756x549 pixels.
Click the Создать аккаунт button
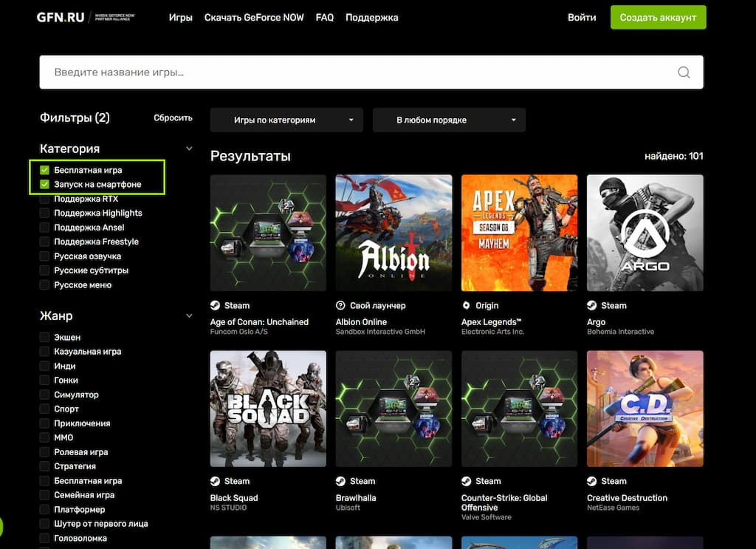[658, 18]
